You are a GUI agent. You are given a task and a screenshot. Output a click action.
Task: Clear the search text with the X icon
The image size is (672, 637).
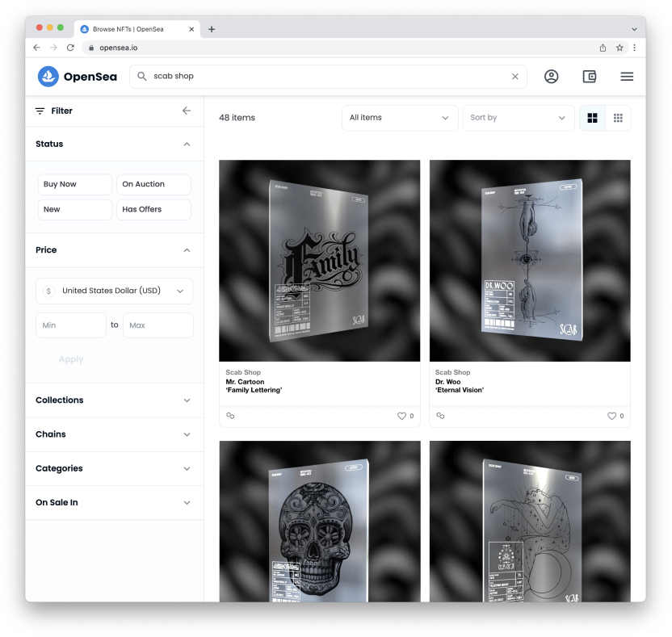[515, 76]
